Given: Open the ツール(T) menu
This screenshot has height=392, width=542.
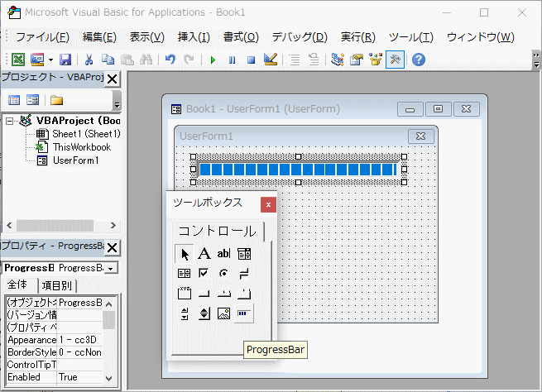Looking at the screenshot, I should click(x=411, y=37).
